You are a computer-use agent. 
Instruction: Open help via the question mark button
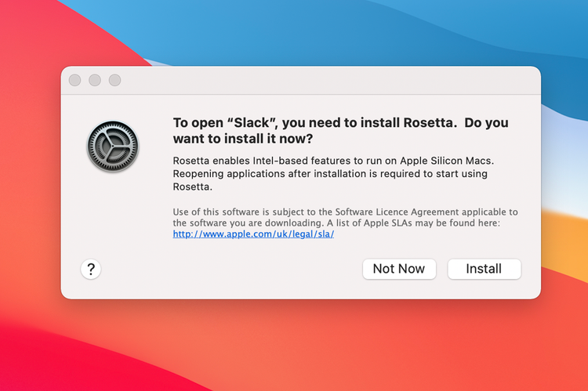[91, 270]
